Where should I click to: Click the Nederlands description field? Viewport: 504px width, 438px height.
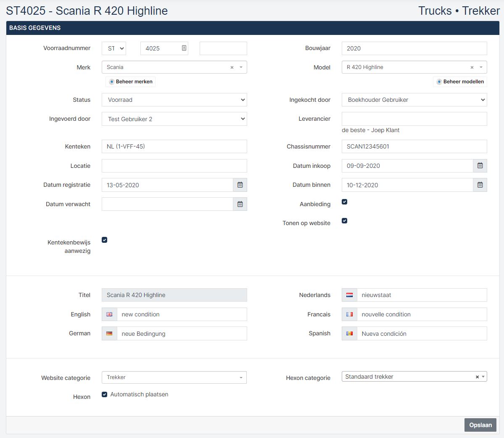point(422,295)
